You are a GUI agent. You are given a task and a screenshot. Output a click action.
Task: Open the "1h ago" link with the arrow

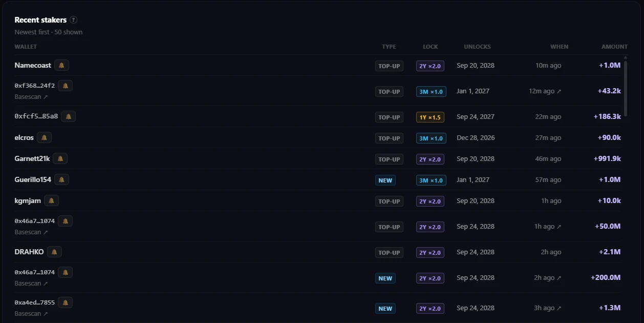tap(548, 227)
